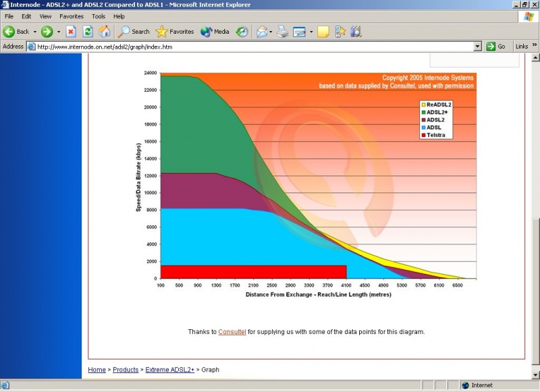Click the Stop loading icon
540x392 pixels.
tap(70, 31)
